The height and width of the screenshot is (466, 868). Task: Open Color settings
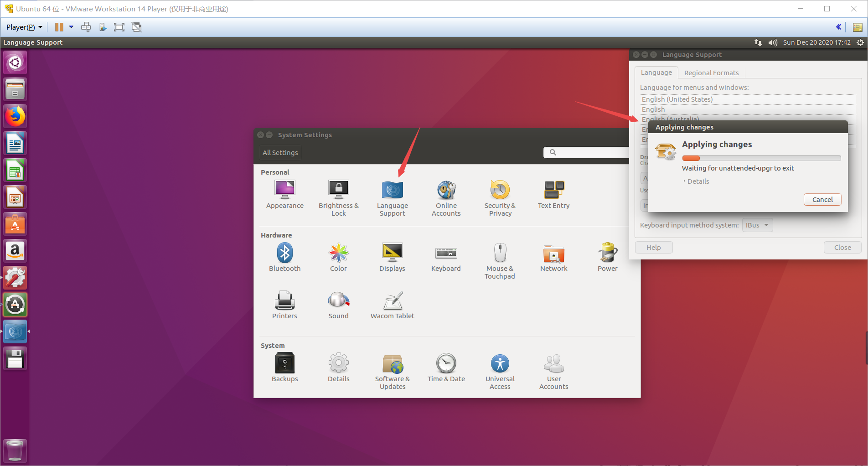[338, 258]
